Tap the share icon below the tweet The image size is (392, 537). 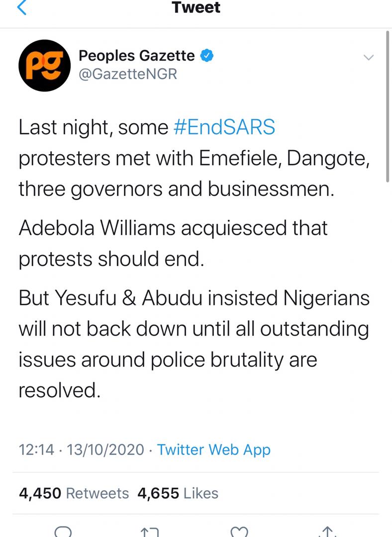pyautogui.click(x=328, y=532)
